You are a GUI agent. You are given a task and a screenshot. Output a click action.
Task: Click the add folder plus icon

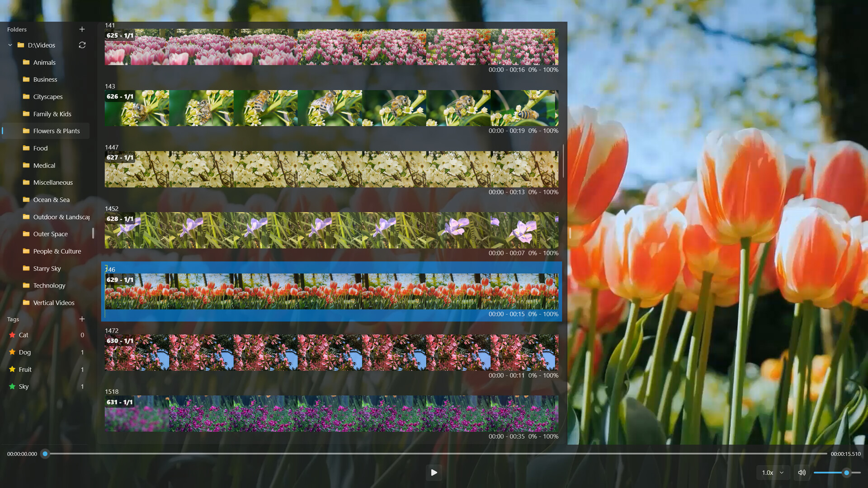(x=82, y=29)
